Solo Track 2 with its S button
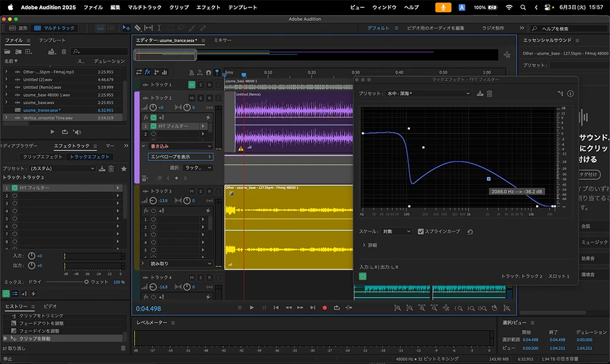The height and width of the screenshot is (364, 610). pyautogui.click(x=201, y=98)
